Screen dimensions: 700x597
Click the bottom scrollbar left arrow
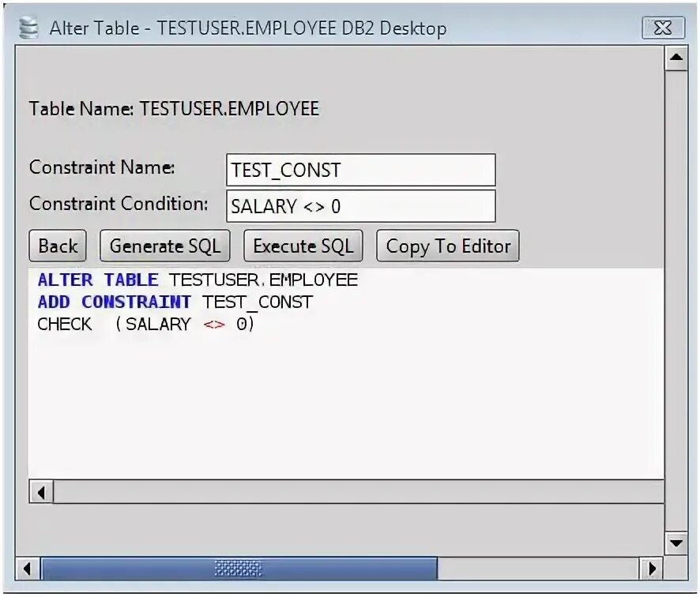(x=27, y=569)
